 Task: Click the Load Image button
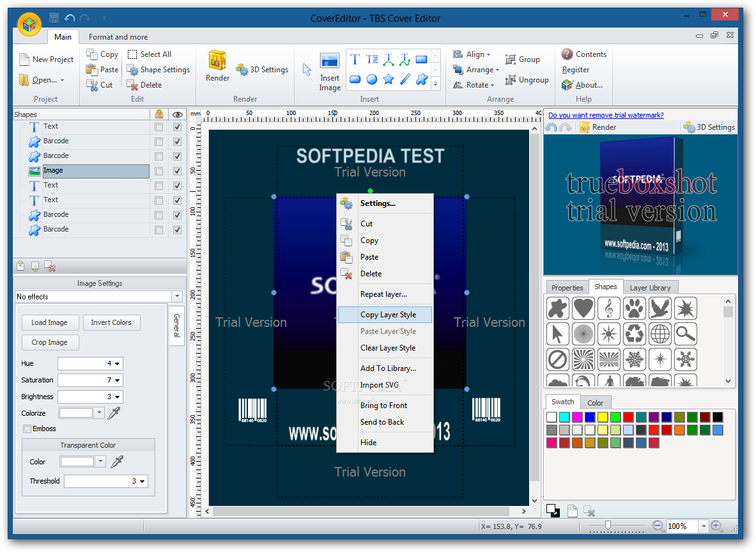point(49,322)
